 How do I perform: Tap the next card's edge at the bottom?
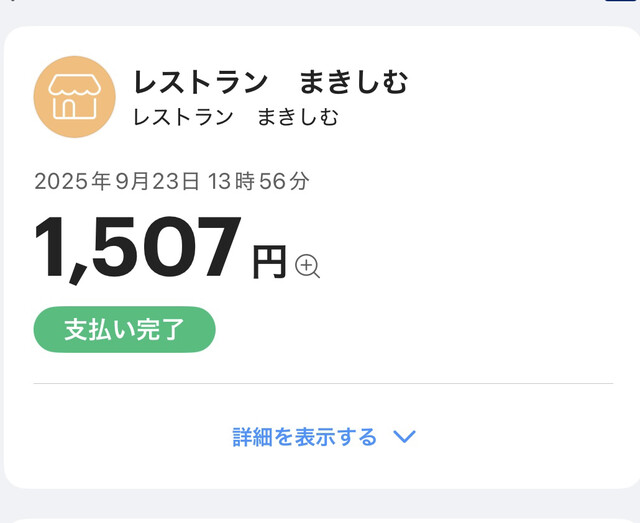320,519
